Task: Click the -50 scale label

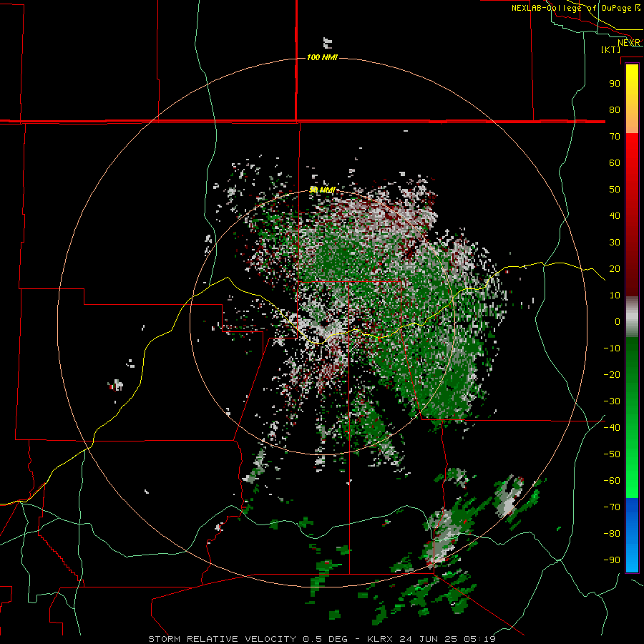Action: (x=612, y=454)
